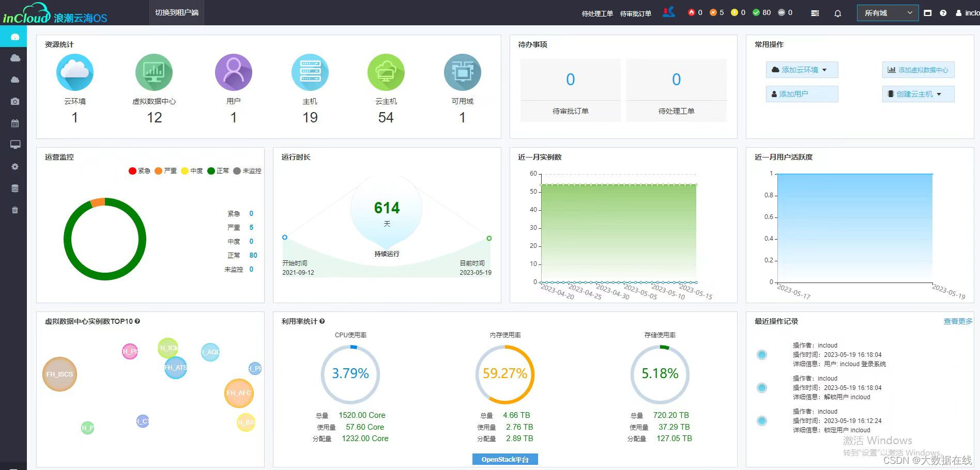Open the incloud user account menu
The height and width of the screenshot is (470, 980).
point(967,13)
